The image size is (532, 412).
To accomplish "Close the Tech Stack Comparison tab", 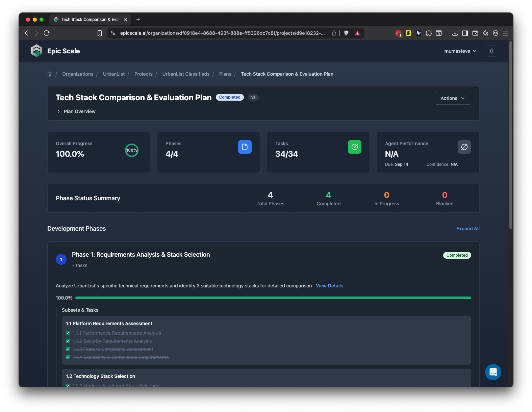I will click(x=126, y=20).
